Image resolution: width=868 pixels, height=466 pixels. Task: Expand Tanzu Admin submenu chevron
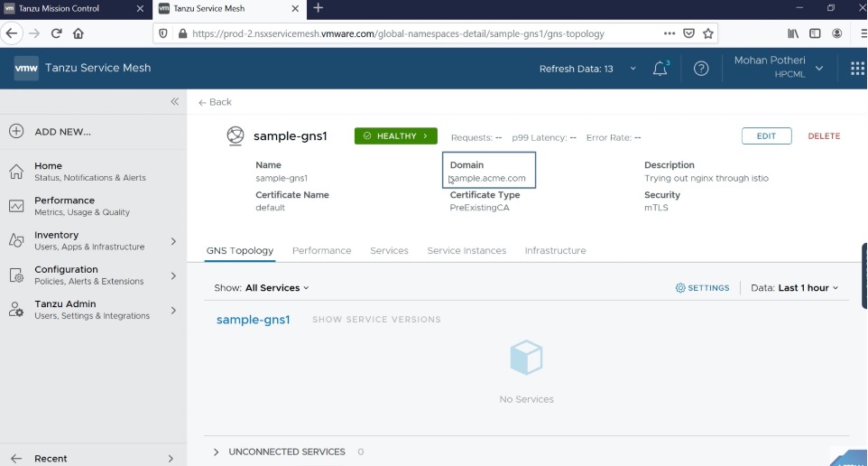coord(173,311)
